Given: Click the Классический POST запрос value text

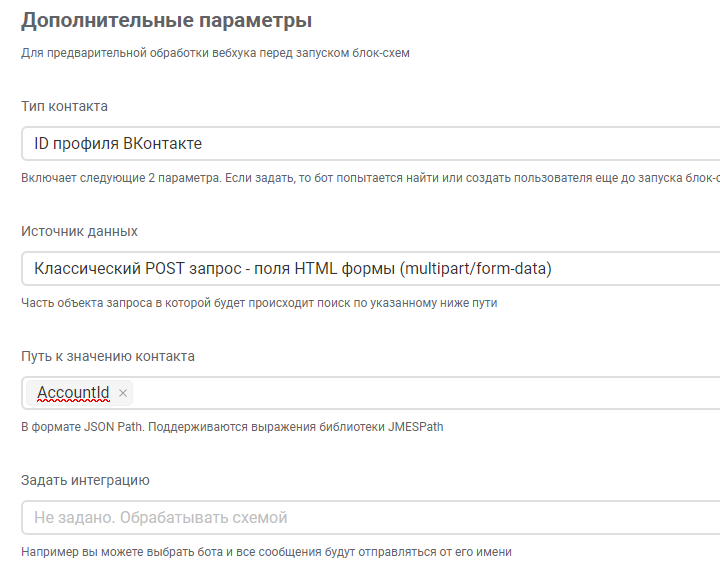Looking at the screenshot, I should tap(293, 269).
